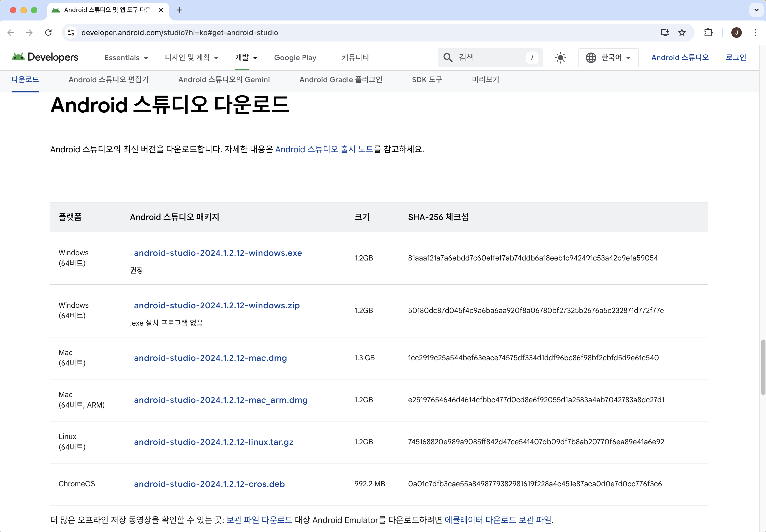Open the 한국어 language selector
The width and height of the screenshot is (766, 532).
click(608, 58)
